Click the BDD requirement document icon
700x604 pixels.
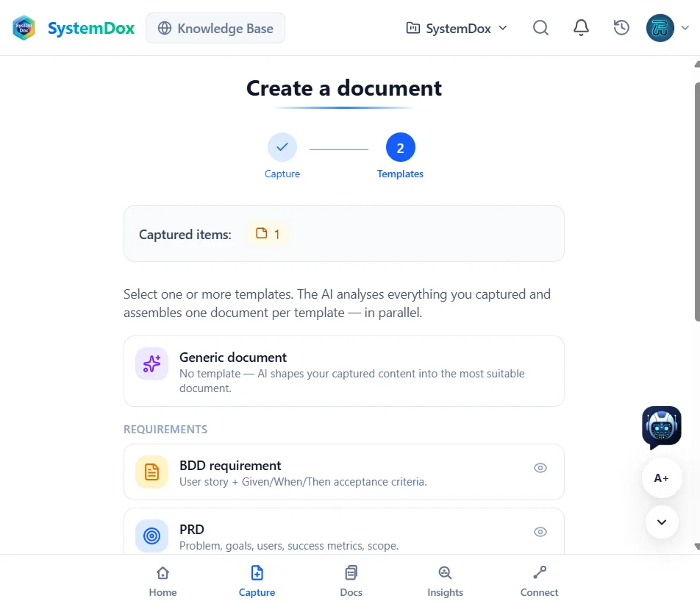tap(151, 472)
